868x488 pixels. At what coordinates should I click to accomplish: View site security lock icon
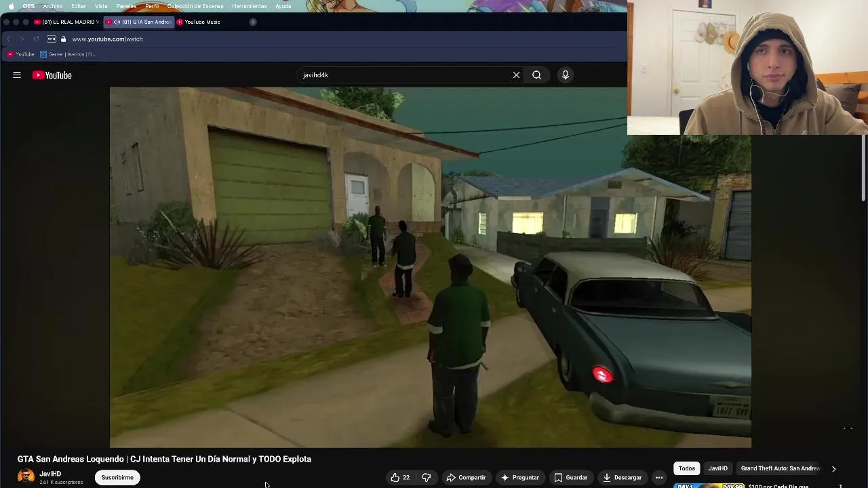(63, 39)
